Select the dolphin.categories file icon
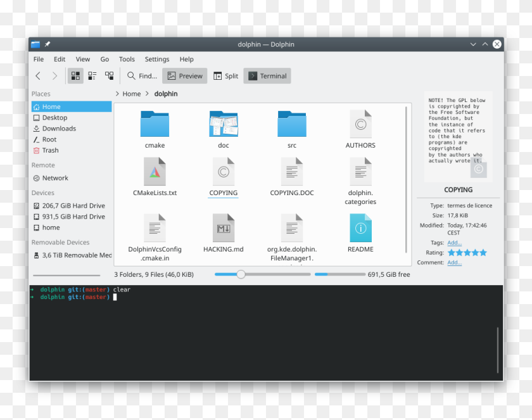Viewport: 532px width, 420px height. coord(360,171)
